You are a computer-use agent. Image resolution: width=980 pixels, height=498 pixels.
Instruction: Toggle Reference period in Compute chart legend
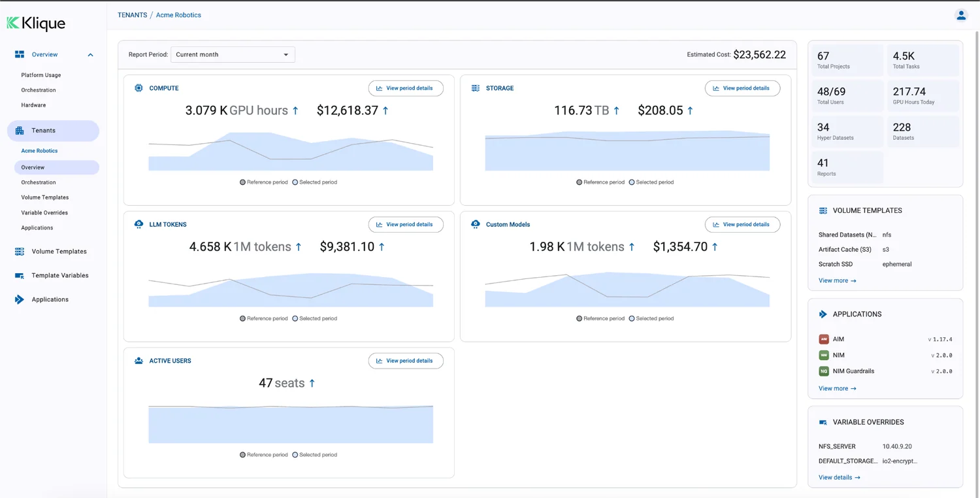(x=264, y=182)
